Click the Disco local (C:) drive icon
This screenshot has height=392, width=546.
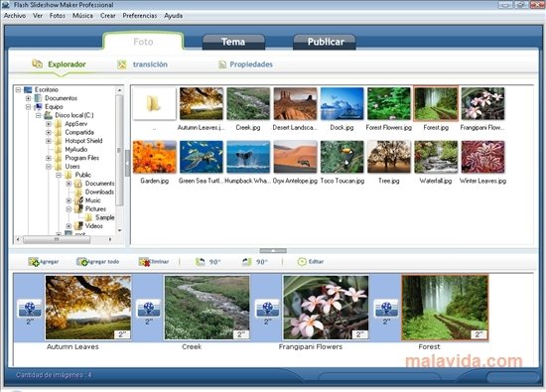click(48, 115)
